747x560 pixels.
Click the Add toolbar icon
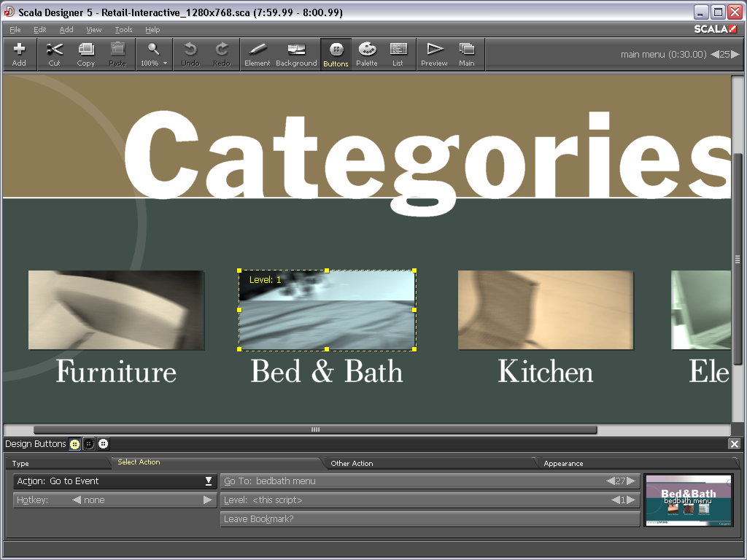[19, 55]
